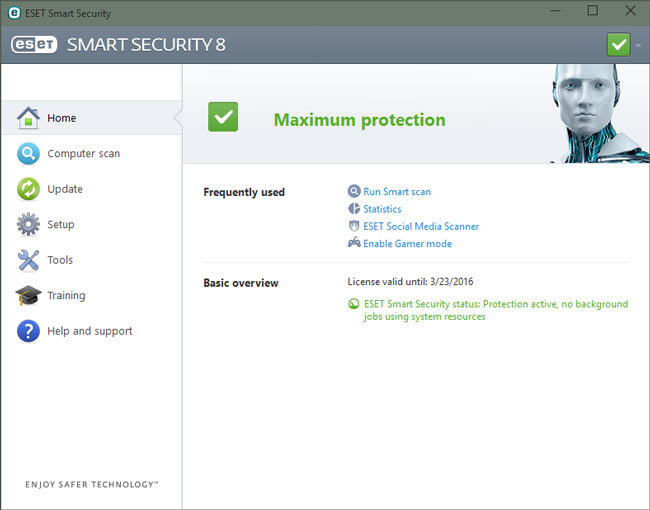650x510 pixels.
Task: Switch to the Computer scan section
Action: (x=84, y=153)
